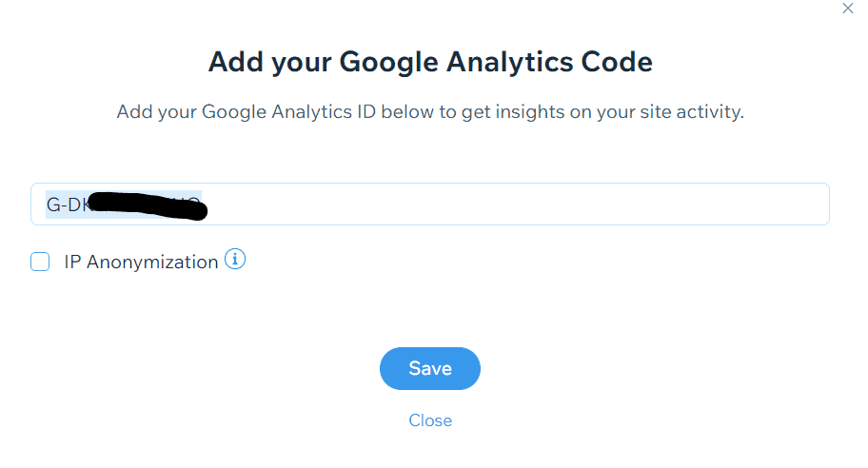Dismiss the dialog with the X icon
The image size is (868, 468).
(x=847, y=9)
